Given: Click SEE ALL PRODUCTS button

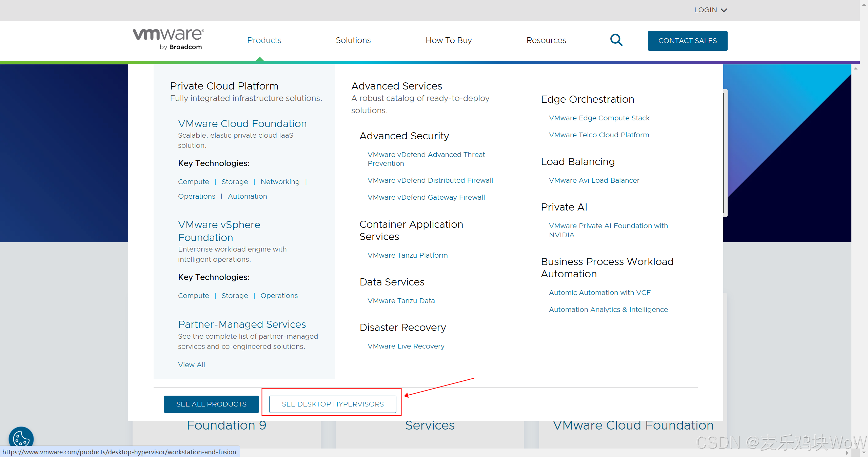Looking at the screenshot, I should 211,404.
